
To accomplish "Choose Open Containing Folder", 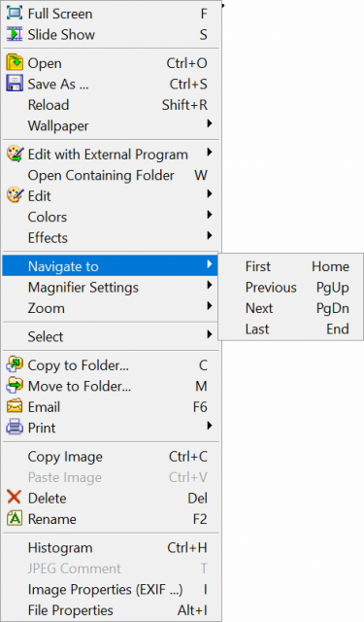I will pyautogui.click(x=111, y=175).
